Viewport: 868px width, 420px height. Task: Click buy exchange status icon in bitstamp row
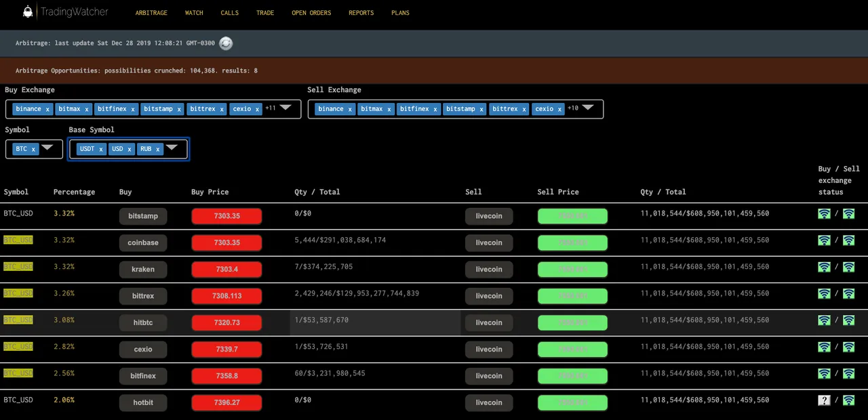click(x=824, y=214)
